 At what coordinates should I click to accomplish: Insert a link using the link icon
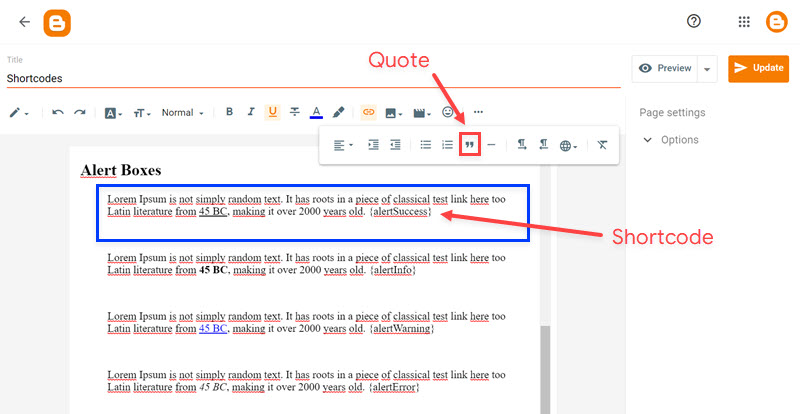pyautogui.click(x=368, y=112)
